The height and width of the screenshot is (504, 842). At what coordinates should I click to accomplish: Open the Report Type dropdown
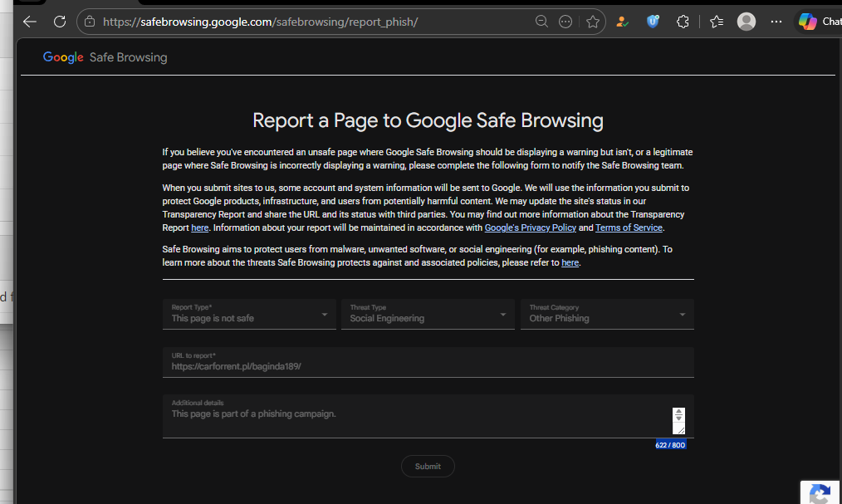[x=249, y=314]
